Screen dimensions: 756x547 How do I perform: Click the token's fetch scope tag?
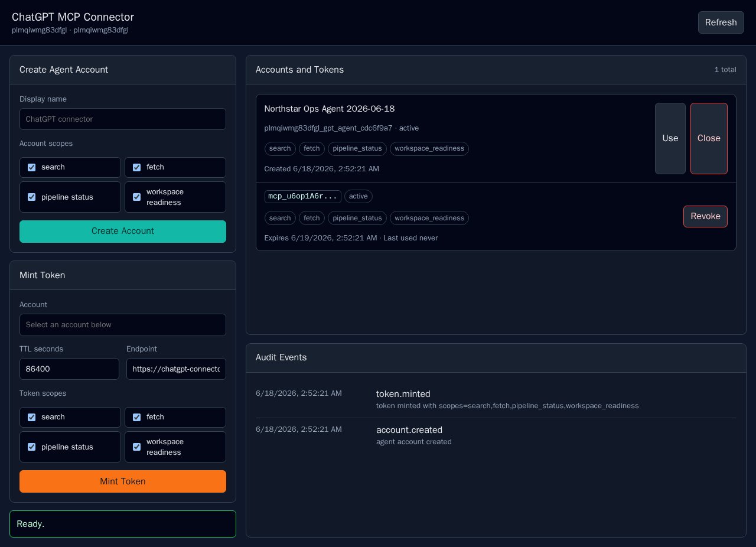312,218
